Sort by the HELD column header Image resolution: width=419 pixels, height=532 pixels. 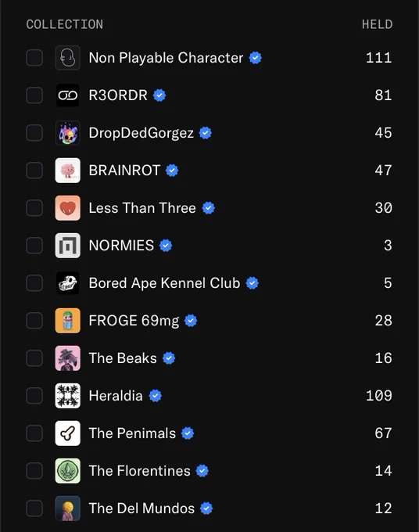click(378, 24)
